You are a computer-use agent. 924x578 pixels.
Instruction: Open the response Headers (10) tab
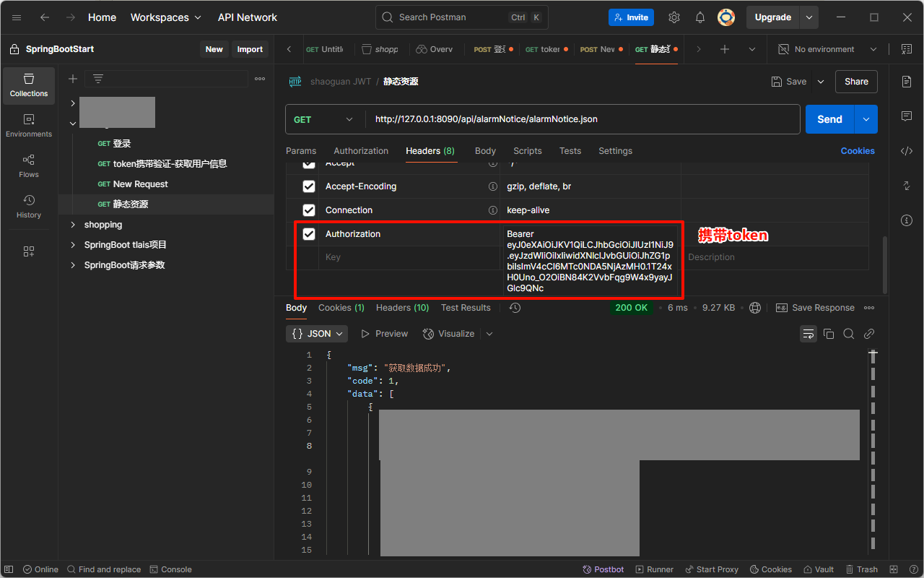tap(402, 308)
